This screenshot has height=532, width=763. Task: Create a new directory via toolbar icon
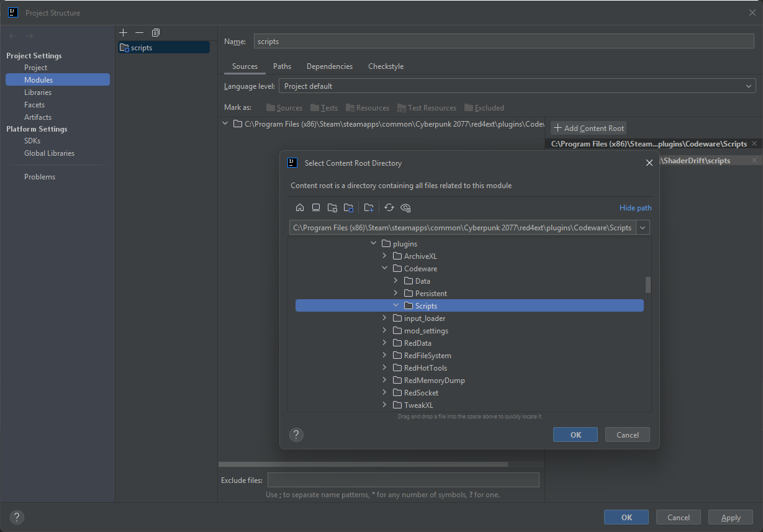(x=369, y=208)
